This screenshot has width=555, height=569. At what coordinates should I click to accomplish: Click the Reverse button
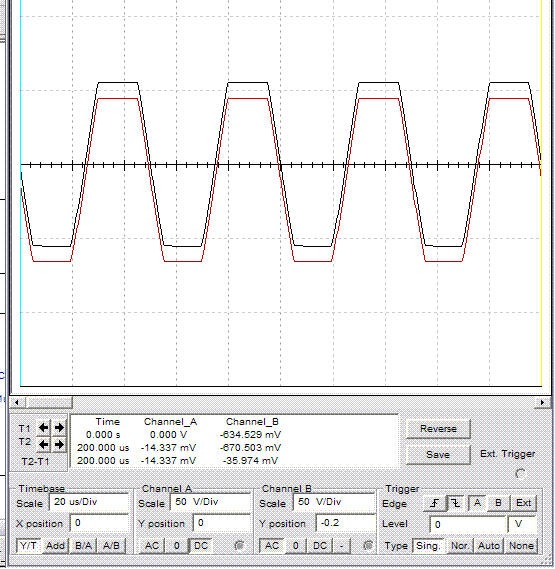pyautogui.click(x=438, y=429)
